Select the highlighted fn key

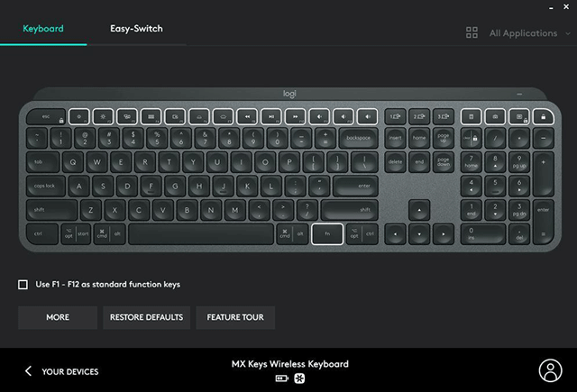[x=327, y=234]
